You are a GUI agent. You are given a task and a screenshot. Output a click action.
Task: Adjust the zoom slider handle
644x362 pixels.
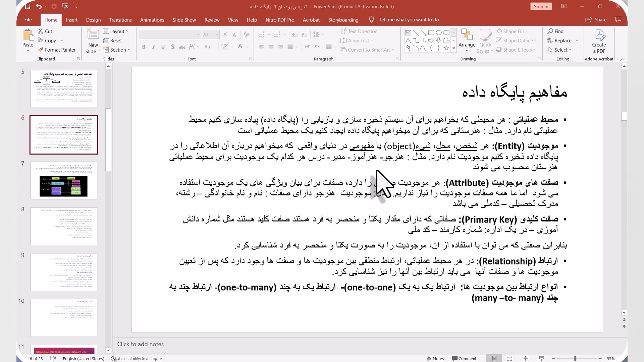(575, 358)
